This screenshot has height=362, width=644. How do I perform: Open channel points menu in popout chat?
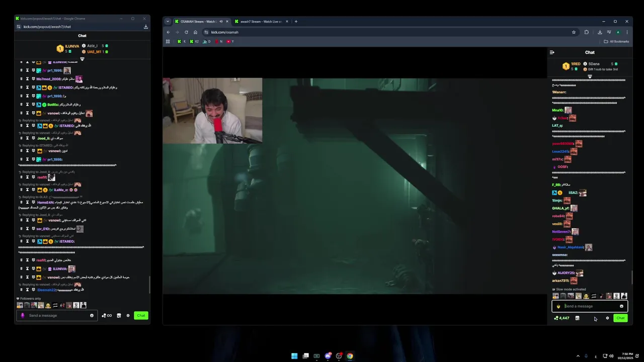tap(107, 315)
